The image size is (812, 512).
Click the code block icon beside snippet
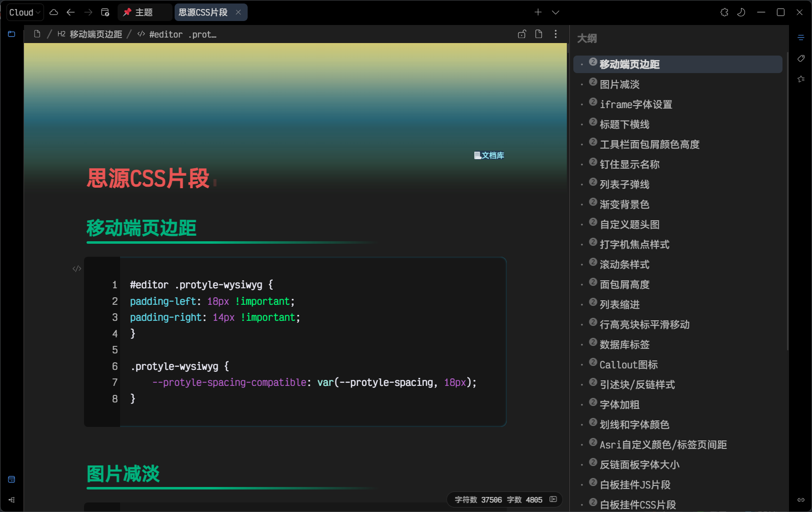point(77,269)
